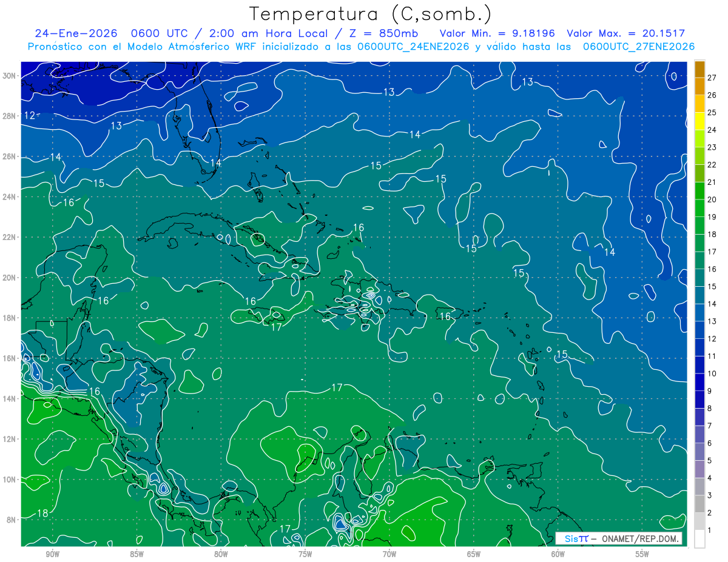Click the colorbar scale value "10"

click(x=712, y=374)
